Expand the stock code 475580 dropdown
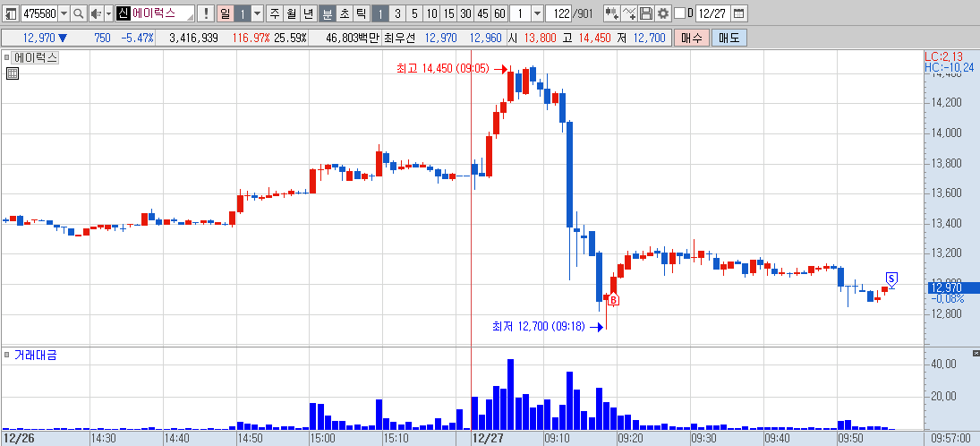 pyautogui.click(x=64, y=13)
